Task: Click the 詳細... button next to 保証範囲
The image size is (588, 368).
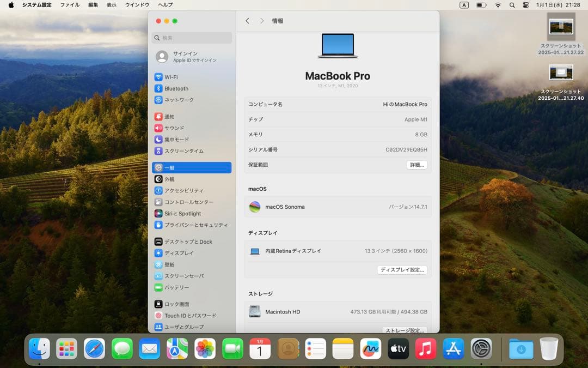Action: [416, 165]
